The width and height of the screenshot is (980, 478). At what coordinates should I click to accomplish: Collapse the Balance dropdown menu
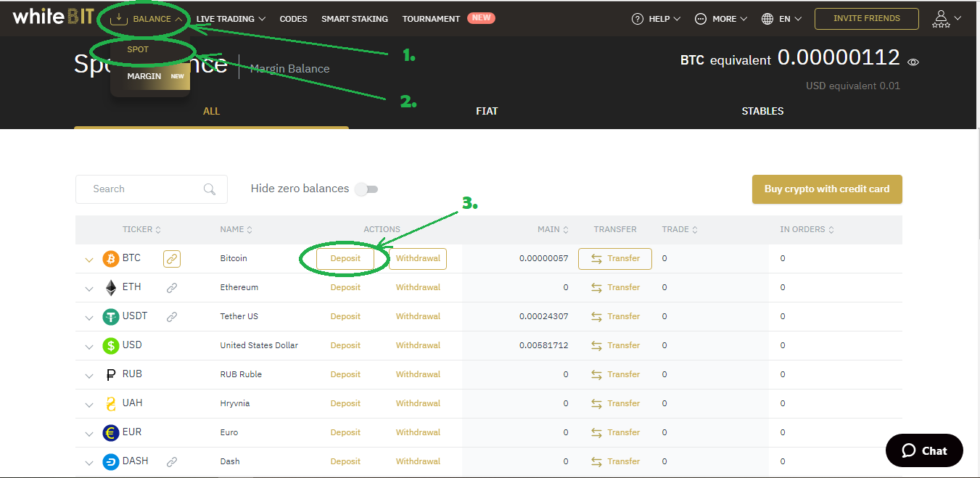[146, 19]
